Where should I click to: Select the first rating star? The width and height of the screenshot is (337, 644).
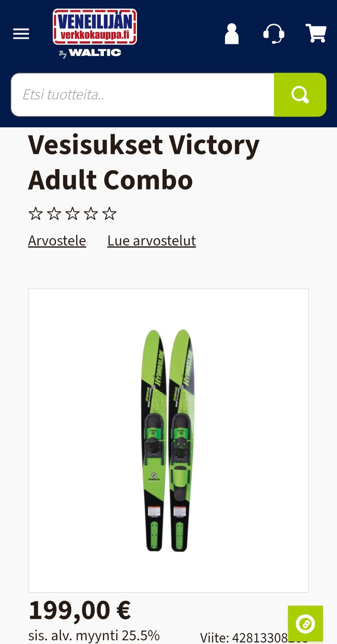pos(35,213)
